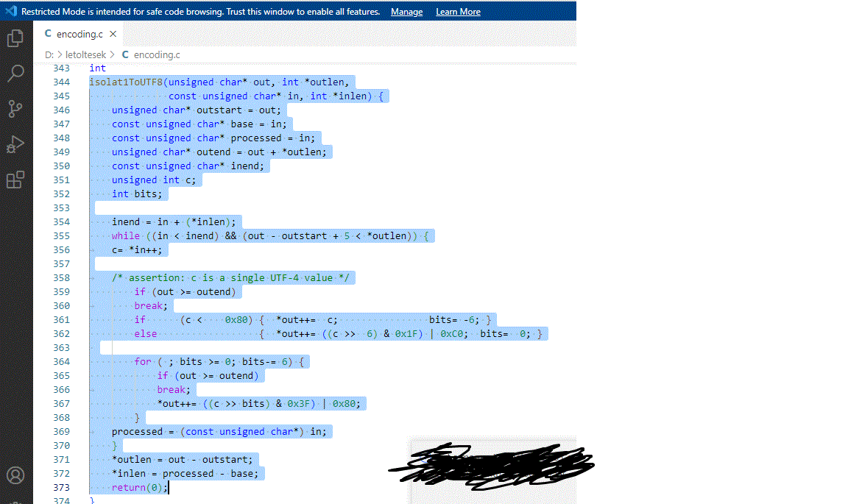The height and width of the screenshot is (504, 848).
Task: Open the Explorer view
Action: (15, 38)
